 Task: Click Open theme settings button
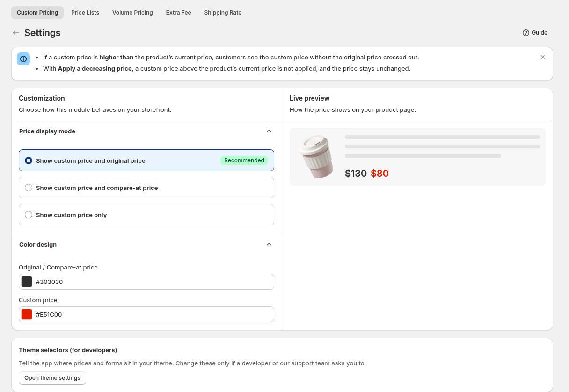(52, 378)
